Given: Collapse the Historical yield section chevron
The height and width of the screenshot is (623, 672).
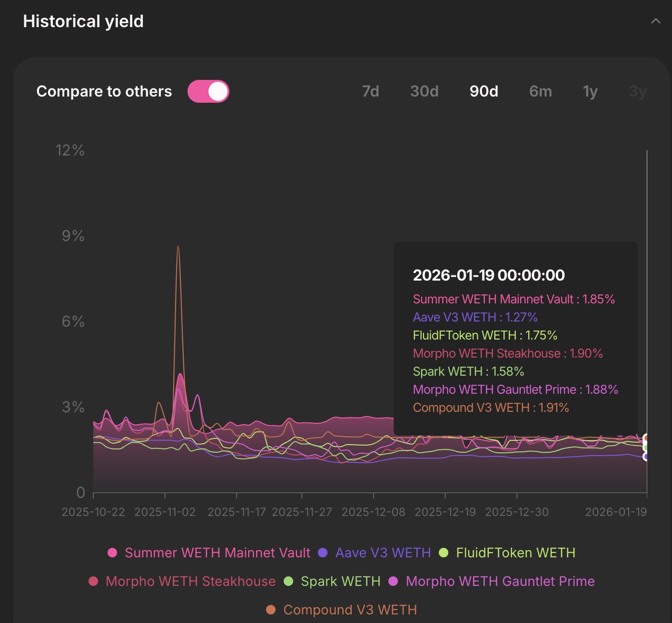Looking at the screenshot, I should [x=655, y=21].
